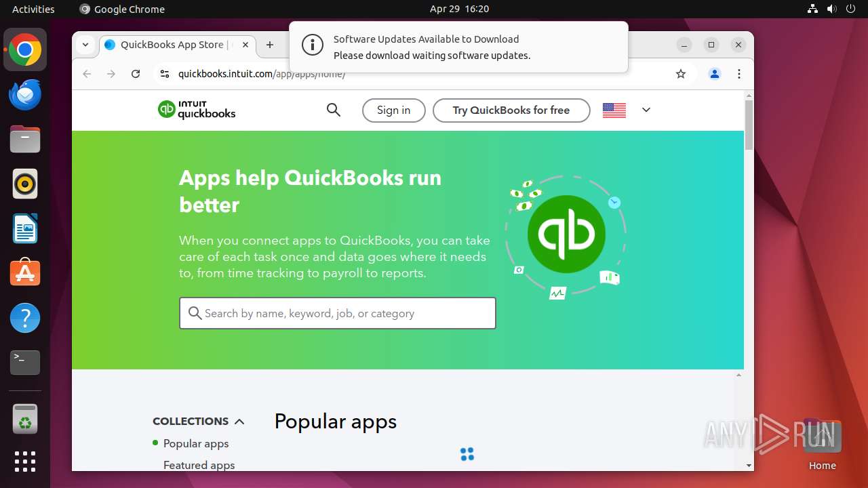Open the Chrome profile avatar
This screenshot has height=488, width=868.
(x=714, y=74)
